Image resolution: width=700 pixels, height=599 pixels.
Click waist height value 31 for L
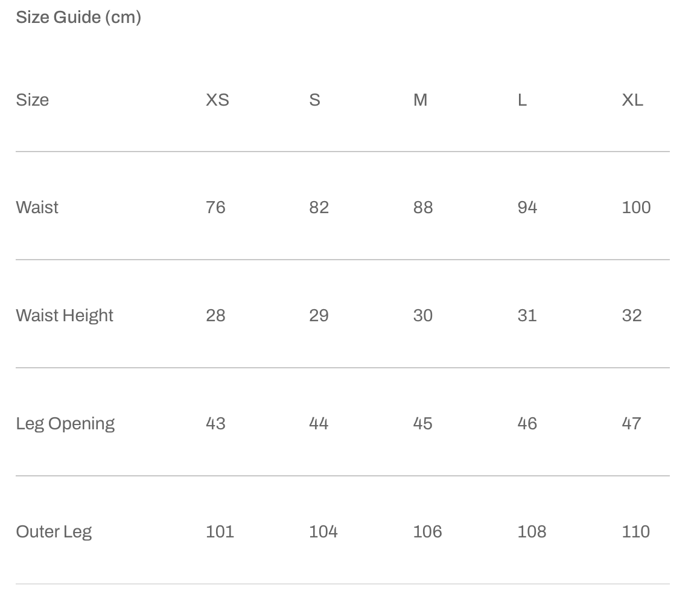[x=527, y=315]
